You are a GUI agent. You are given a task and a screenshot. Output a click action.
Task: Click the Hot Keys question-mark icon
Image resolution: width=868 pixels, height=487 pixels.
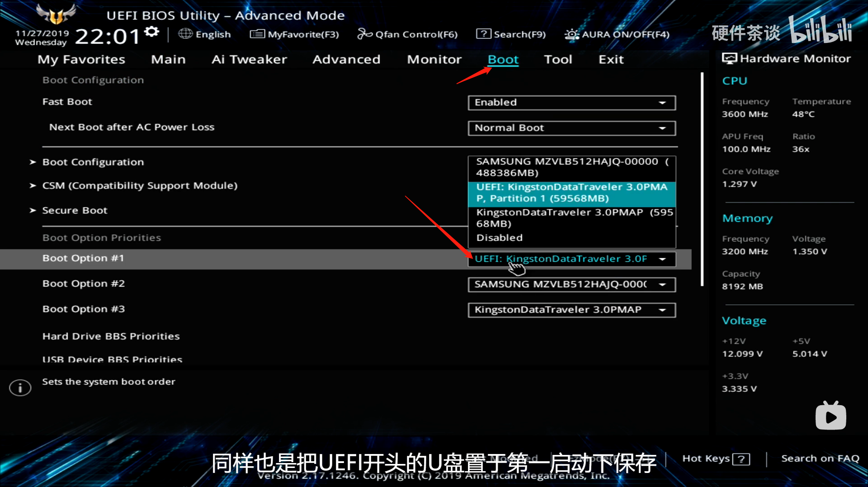coord(741,459)
